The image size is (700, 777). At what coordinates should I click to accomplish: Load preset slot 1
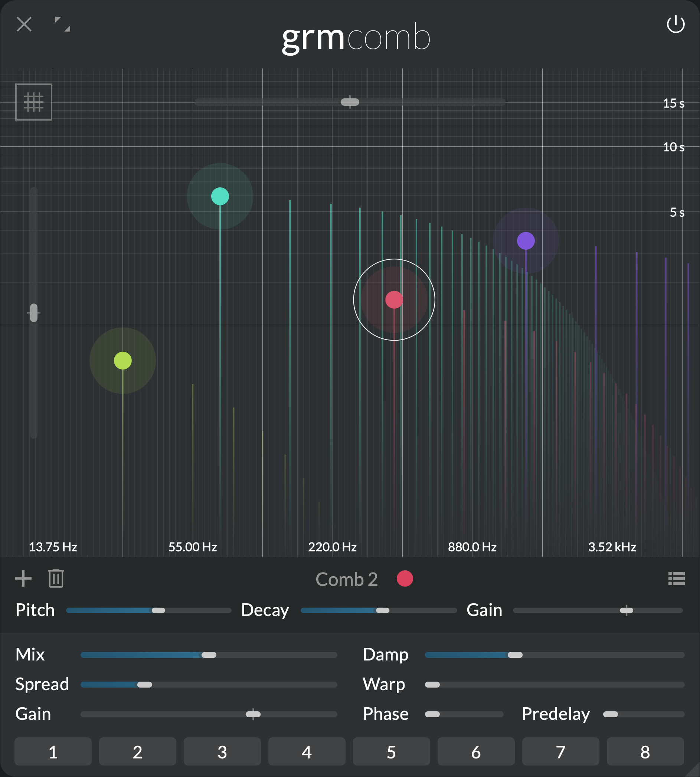click(53, 752)
